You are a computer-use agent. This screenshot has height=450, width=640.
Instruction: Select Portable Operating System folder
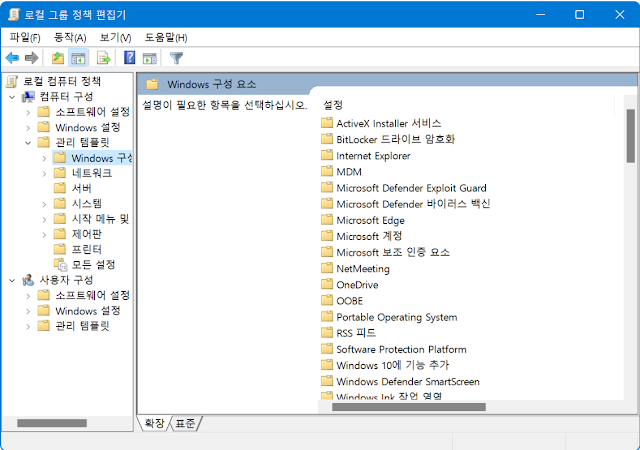click(389, 317)
